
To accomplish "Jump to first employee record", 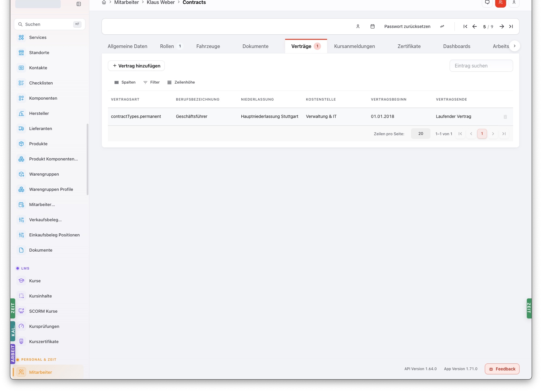I will coord(465,26).
